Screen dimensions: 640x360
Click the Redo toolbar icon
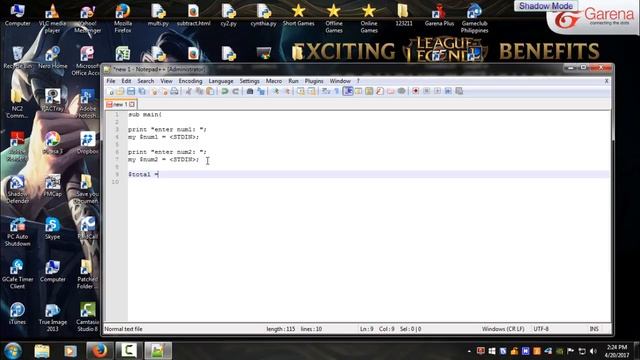[x=236, y=91]
